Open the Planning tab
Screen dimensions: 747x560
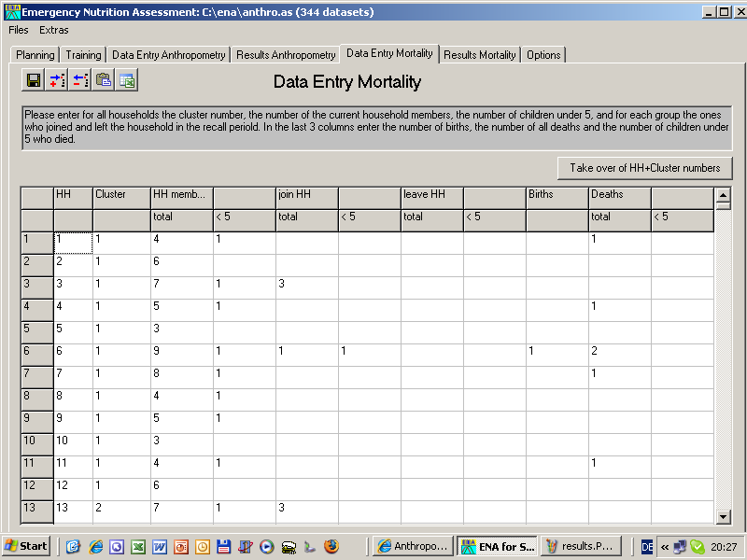(35, 55)
